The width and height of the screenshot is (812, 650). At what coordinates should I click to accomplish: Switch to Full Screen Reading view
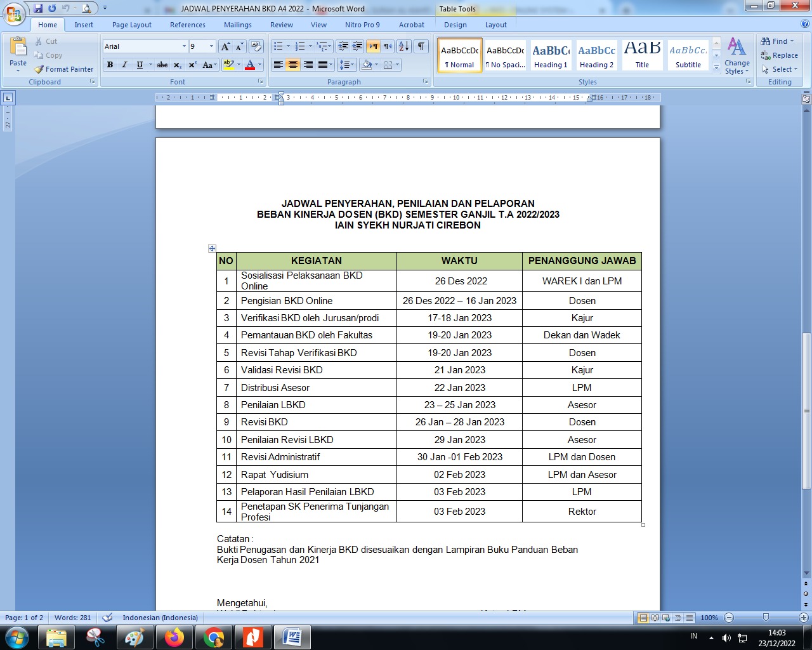point(655,618)
